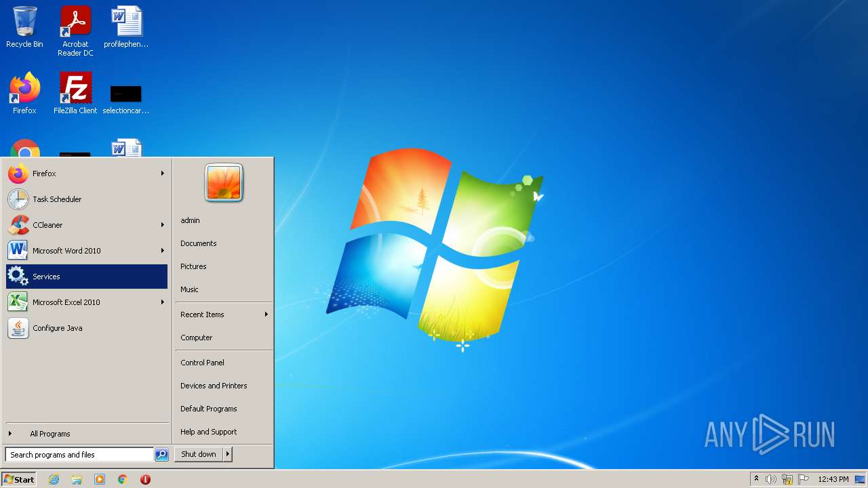Click the search magnifier button
The image size is (868, 488).
click(161, 455)
